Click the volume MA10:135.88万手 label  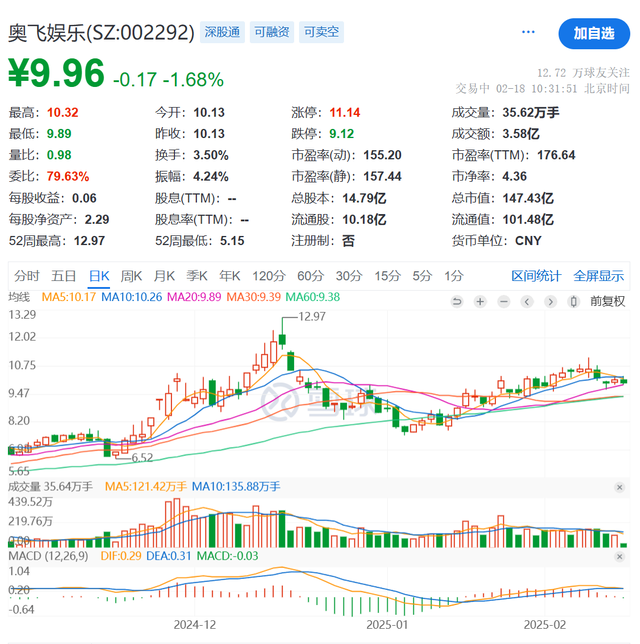(236, 487)
